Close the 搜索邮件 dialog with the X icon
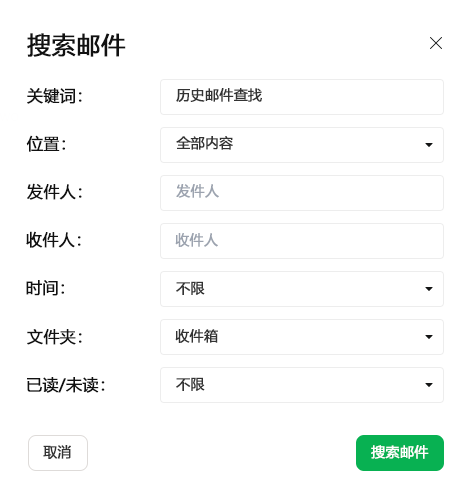The height and width of the screenshot is (498, 468). 436,43
